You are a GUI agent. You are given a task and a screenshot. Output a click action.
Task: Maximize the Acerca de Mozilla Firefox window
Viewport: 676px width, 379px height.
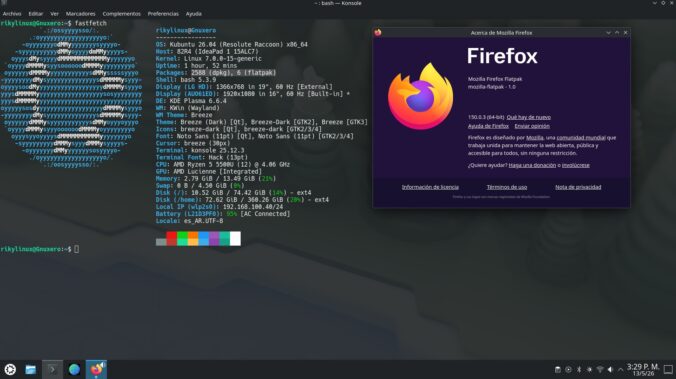pos(617,33)
